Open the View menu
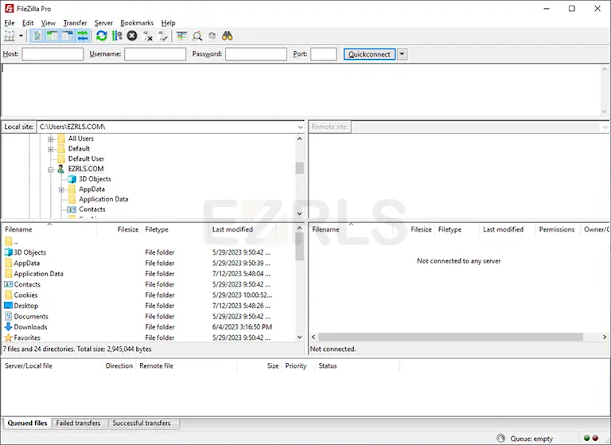The width and height of the screenshot is (611, 445). (48, 23)
